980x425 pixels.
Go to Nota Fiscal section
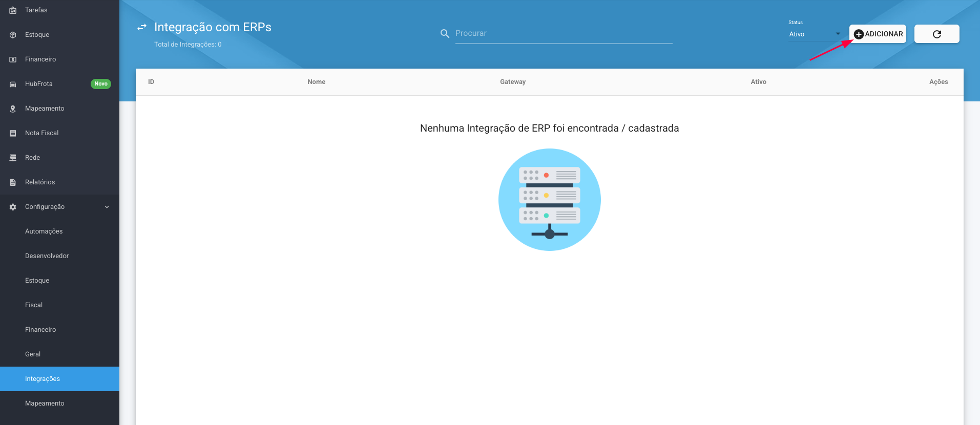[59, 133]
